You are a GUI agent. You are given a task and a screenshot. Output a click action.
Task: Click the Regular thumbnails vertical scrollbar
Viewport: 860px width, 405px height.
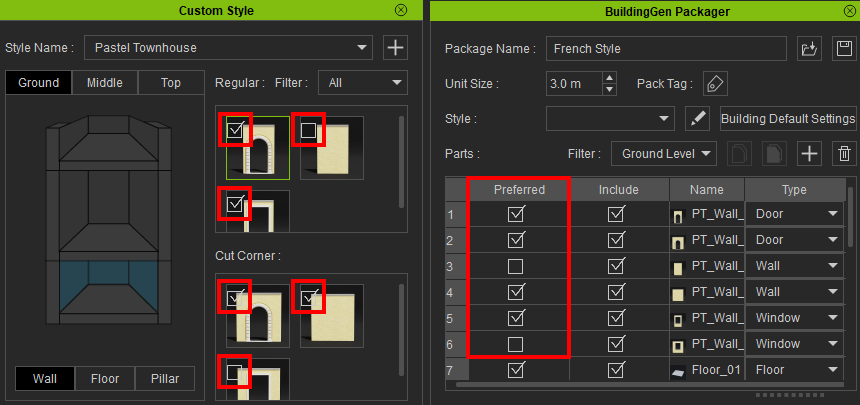(402, 161)
